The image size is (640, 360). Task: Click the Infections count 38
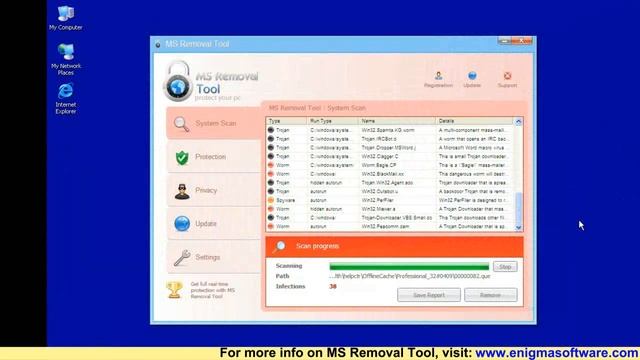333,287
